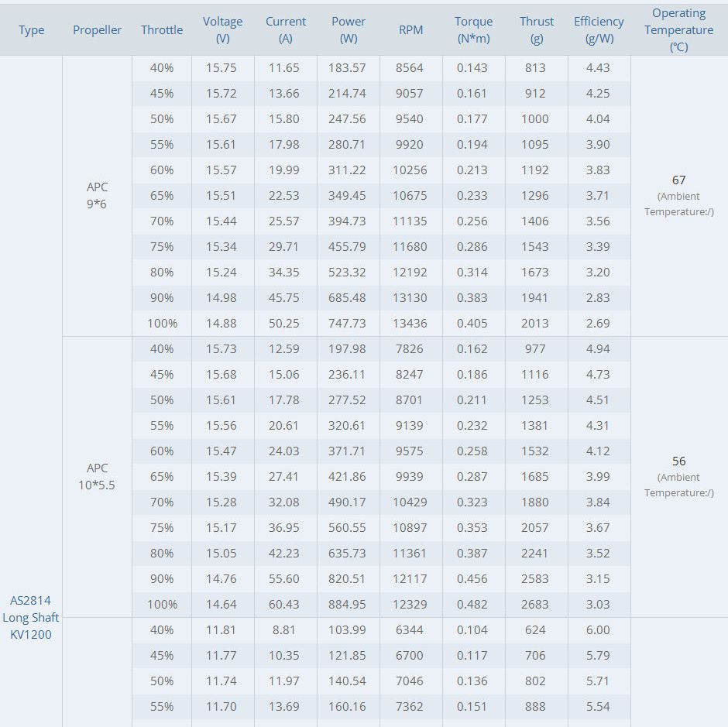The image size is (728, 727).
Task: Select the Thrust (g) column header
Action: click(x=537, y=30)
